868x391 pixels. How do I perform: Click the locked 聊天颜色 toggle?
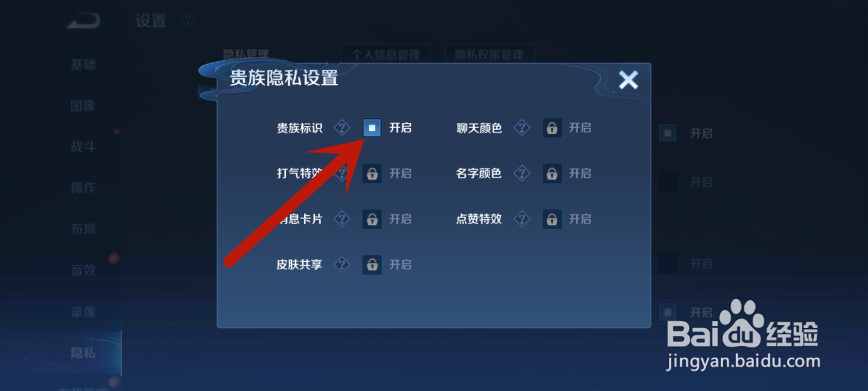click(x=552, y=128)
